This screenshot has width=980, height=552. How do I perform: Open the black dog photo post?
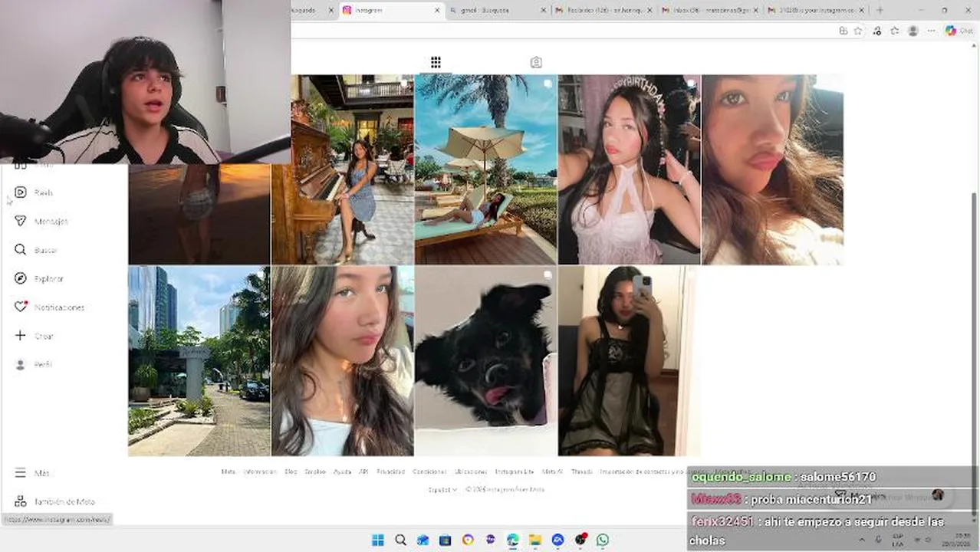click(486, 361)
